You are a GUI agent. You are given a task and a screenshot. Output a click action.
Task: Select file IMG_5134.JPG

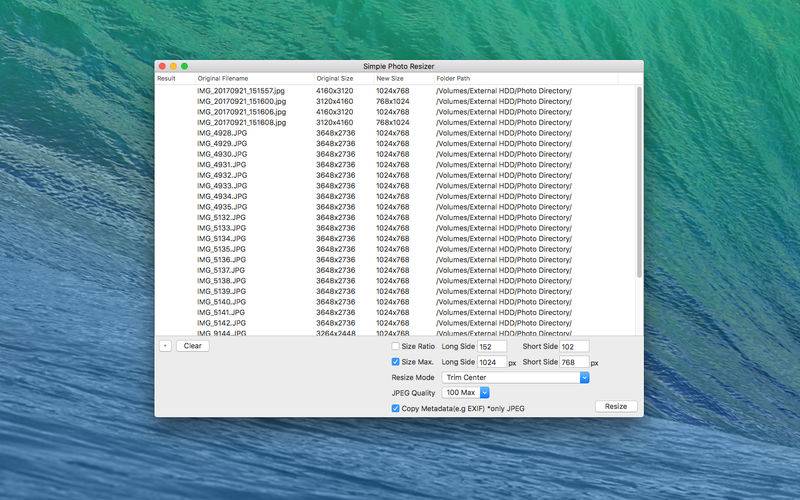tap(395, 238)
